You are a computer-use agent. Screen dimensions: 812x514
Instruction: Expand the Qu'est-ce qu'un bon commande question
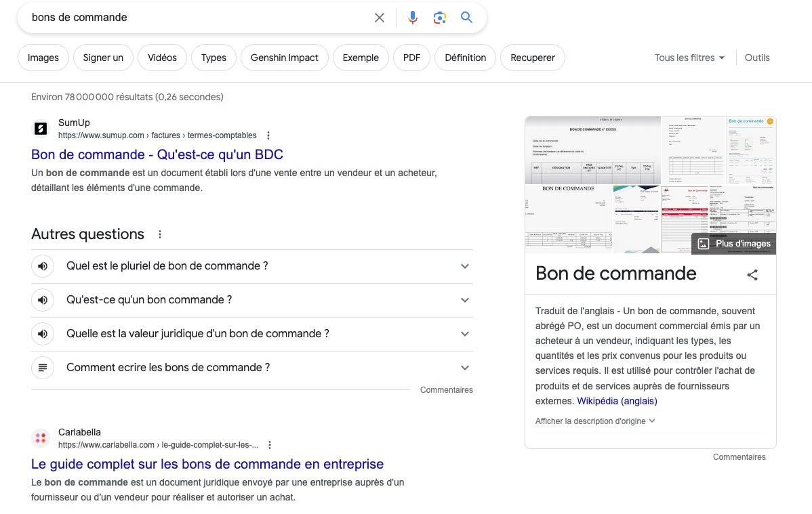click(252, 300)
